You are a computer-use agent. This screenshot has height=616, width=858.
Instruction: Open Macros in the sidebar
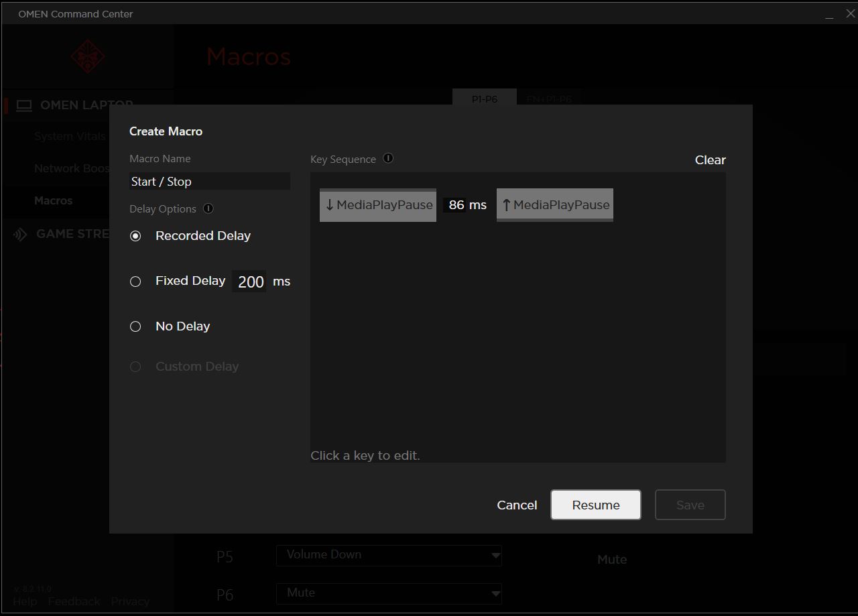click(54, 200)
